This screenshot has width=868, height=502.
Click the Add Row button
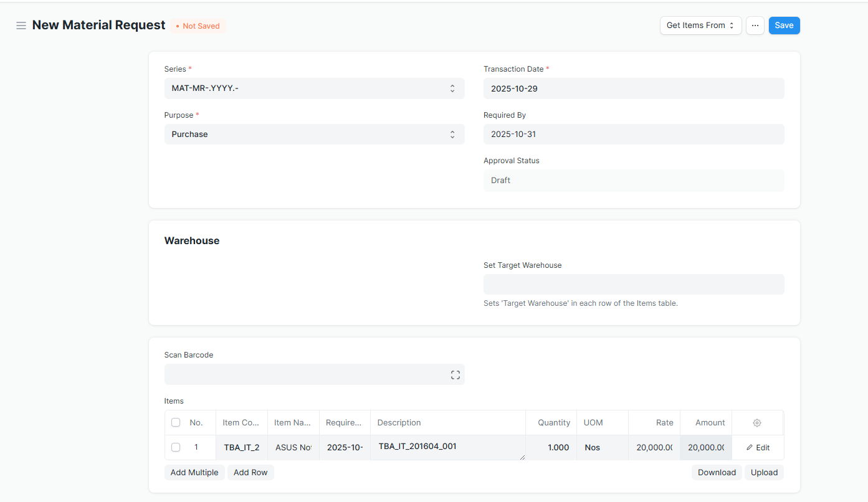(250, 473)
